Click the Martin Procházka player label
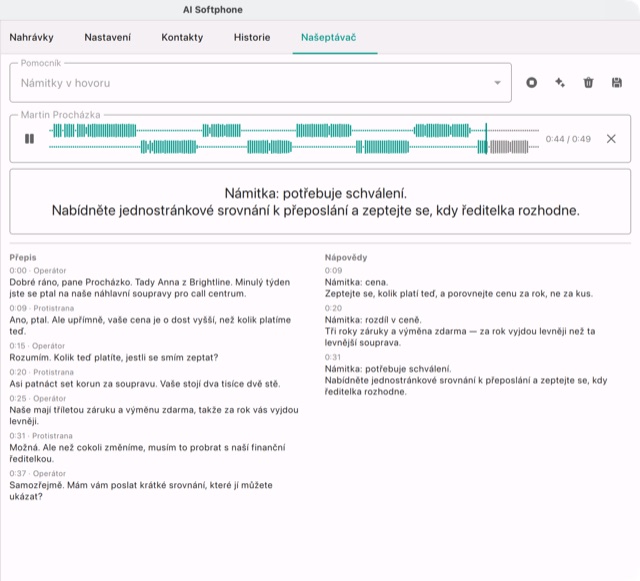This screenshot has height=581, width=640. click(x=60, y=115)
